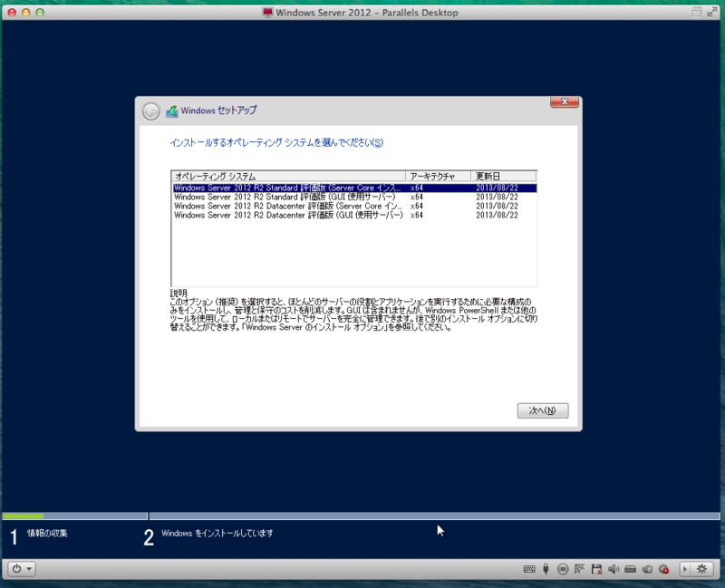The height and width of the screenshot is (588, 725).
Task: Click the Windows Setup title icon
Action: click(172, 111)
